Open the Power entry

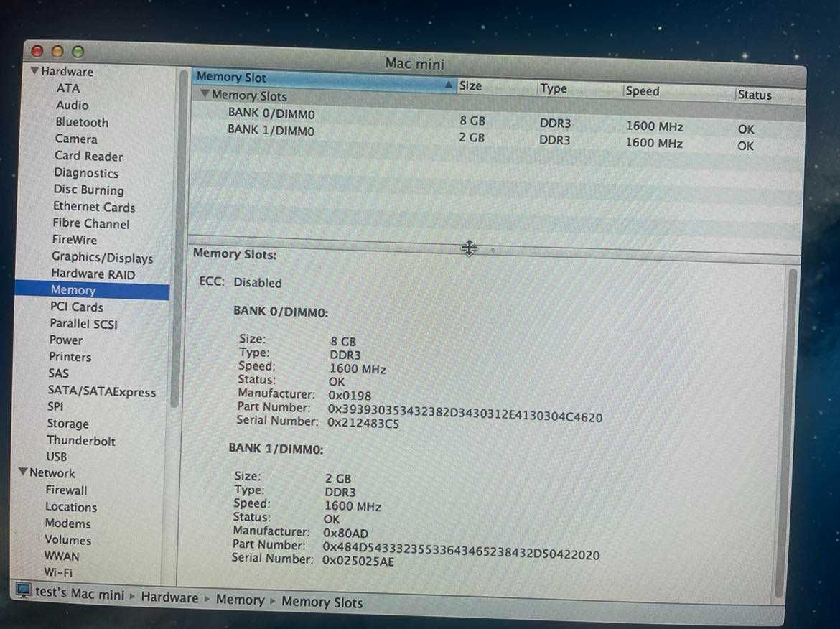(x=66, y=340)
